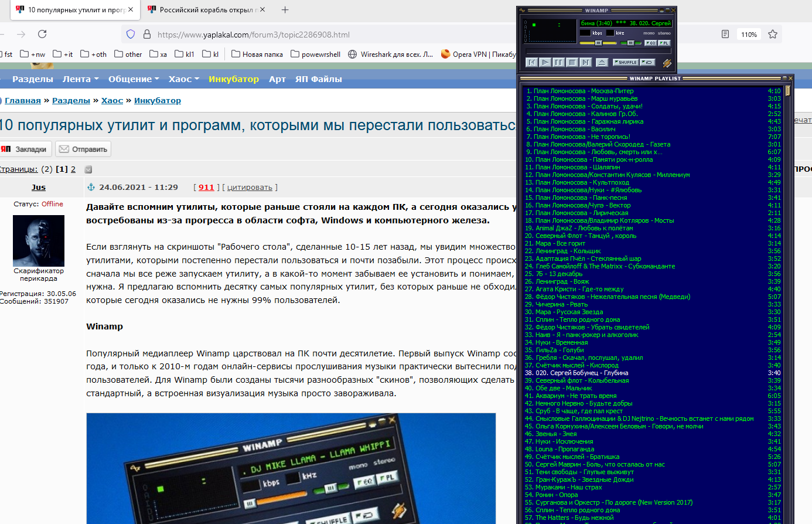Close the '10 популярных утилит' tab

point(131,9)
